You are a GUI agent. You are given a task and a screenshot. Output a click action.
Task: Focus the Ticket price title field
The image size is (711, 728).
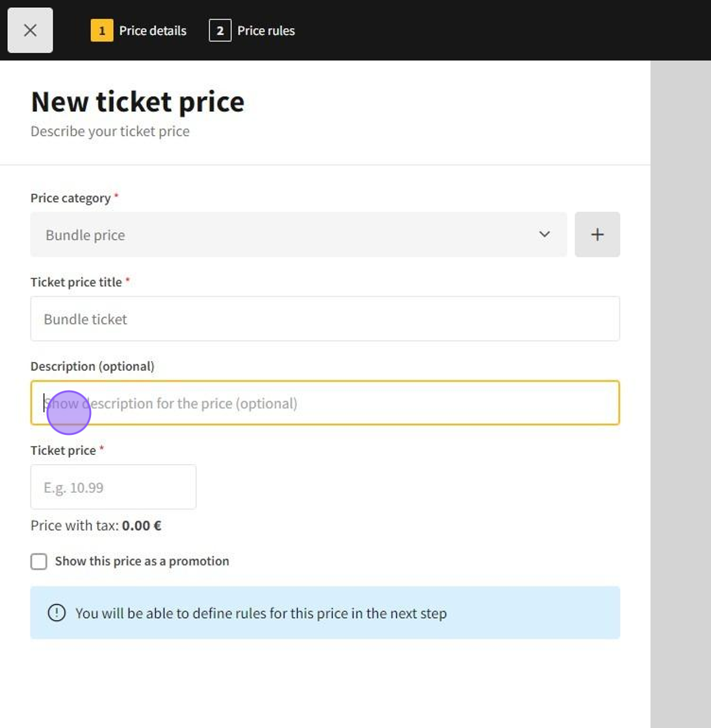coord(325,319)
